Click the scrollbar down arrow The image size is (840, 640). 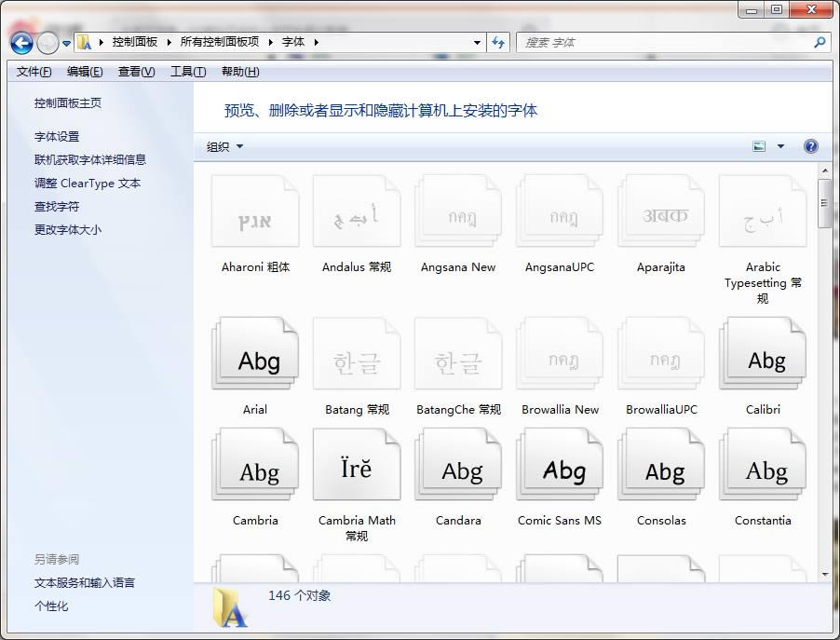coord(824,575)
